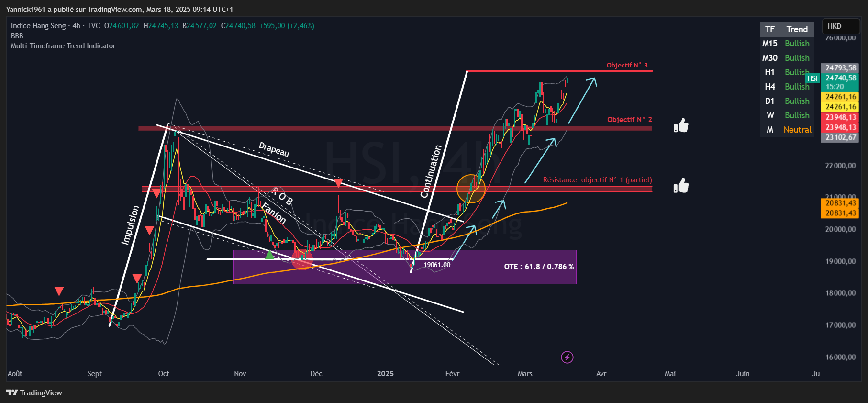Click the 19061.00 price annotation
The width and height of the screenshot is (868, 403).
tap(437, 265)
